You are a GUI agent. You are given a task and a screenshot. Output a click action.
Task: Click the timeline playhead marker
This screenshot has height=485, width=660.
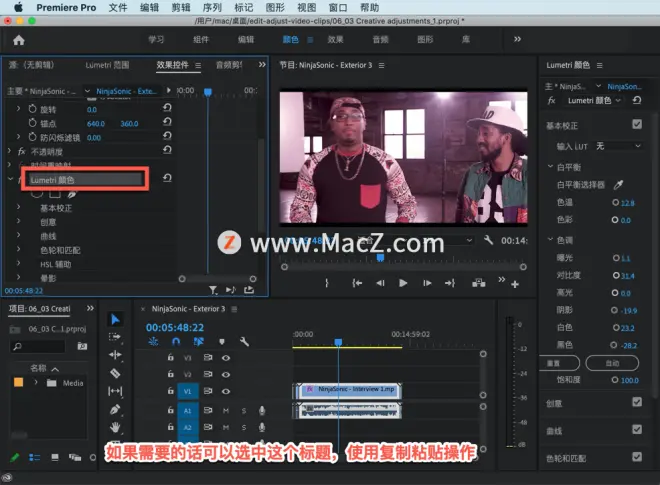point(338,342)
